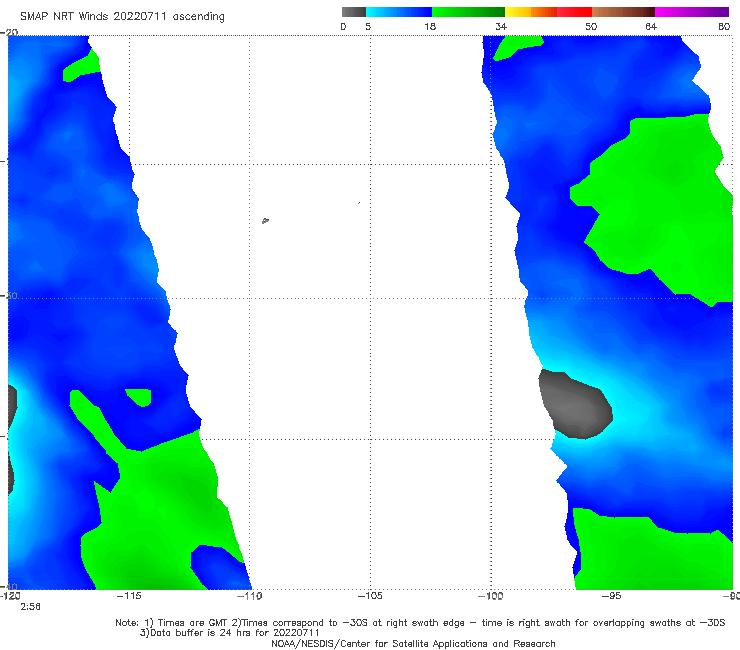Click the yellow-orange segment of the color bar
Screen dimensions: 740x650
point(531,12)
